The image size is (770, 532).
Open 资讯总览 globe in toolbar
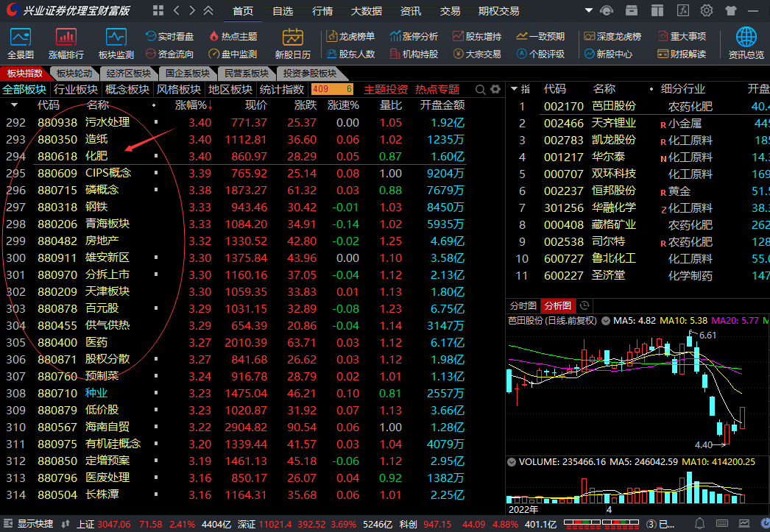click(x=746, y=43)
